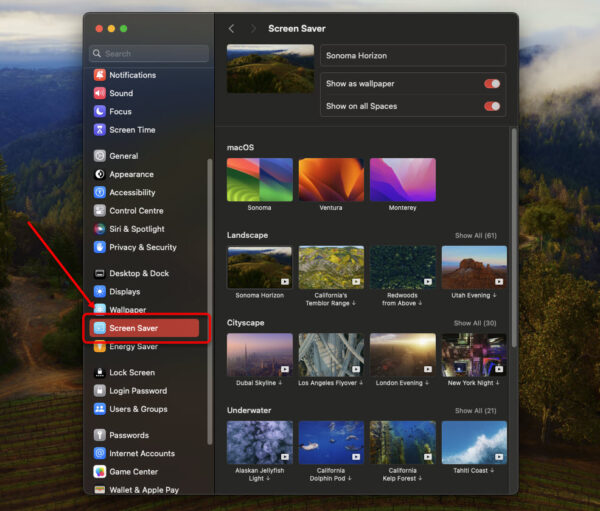
Task: Click Siri & Spotlight icon
Action: (x=99, y=229)
